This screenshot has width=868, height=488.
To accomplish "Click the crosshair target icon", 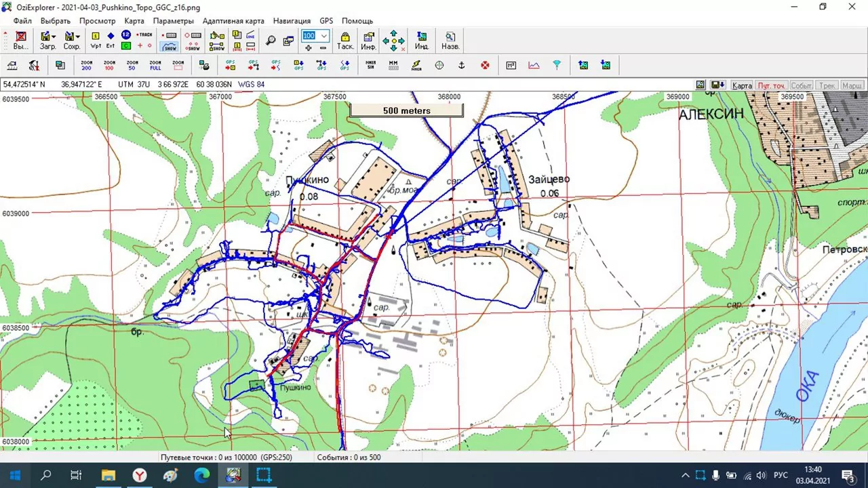I will 439,65.
